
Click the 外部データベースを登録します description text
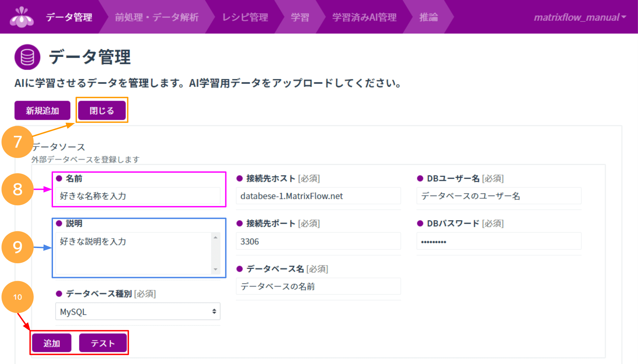(85, 159)
